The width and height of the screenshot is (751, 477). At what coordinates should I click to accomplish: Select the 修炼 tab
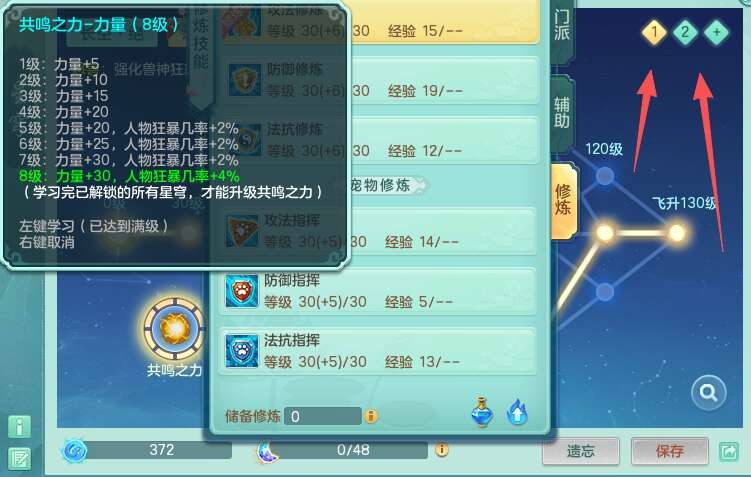[x=563, y=200]
